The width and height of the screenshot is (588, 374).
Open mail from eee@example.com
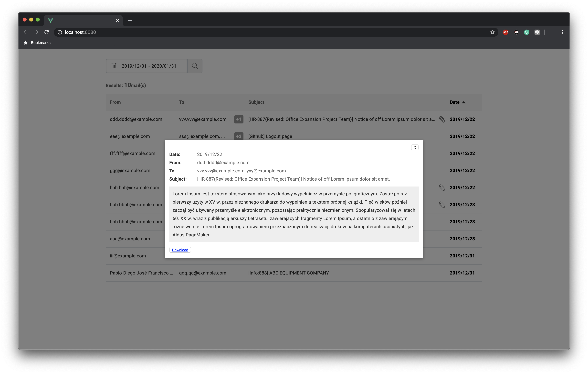pyautogui.click(x=130, y=136)
